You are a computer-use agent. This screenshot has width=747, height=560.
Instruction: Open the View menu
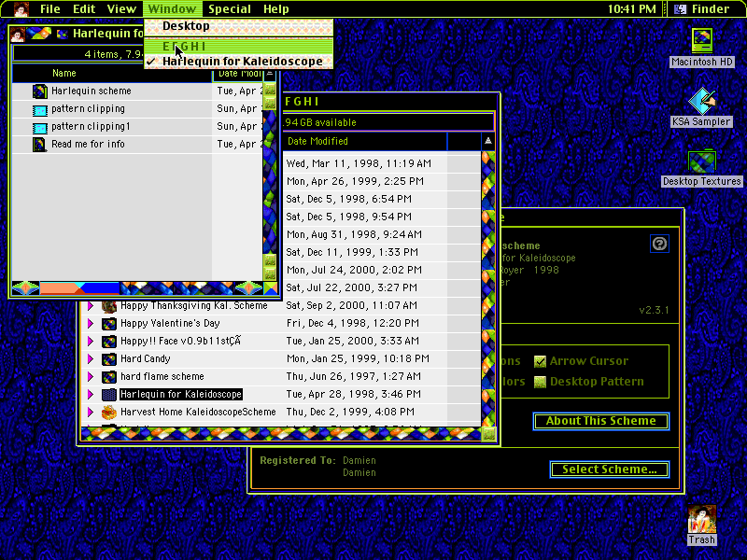[121, 8]
